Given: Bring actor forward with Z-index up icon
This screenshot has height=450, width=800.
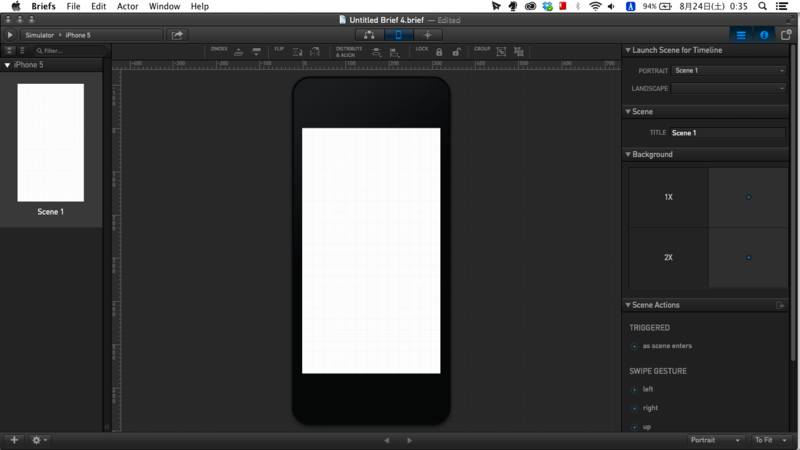Looking at the screenshot, I should pyautogui.click(x=238, y=52).
